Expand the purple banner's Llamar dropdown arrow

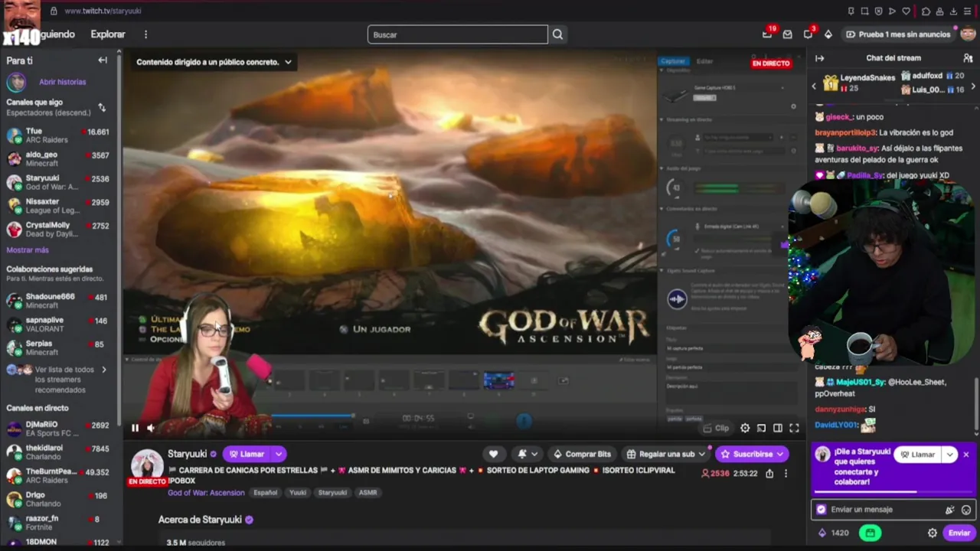950,455
